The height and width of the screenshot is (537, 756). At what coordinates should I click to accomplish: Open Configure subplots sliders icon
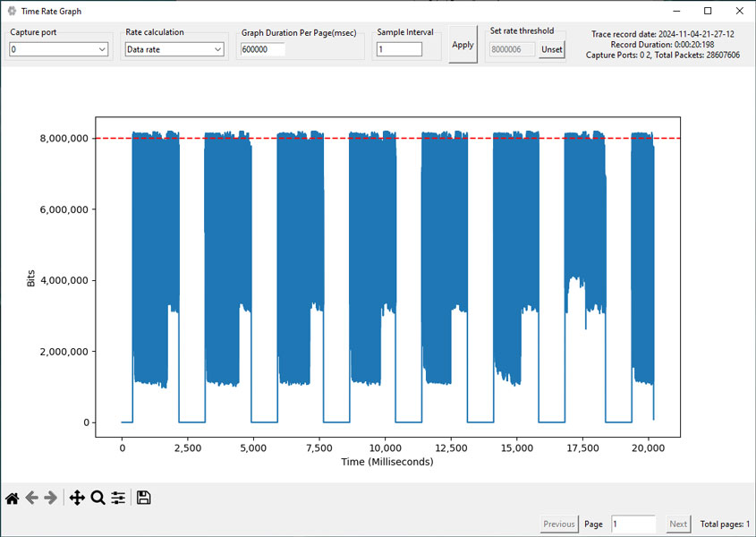[118, 498]
